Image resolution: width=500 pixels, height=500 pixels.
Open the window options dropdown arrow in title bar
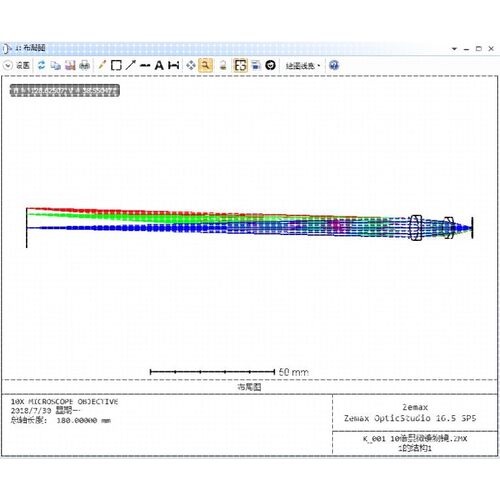click(x=454, y=49)
